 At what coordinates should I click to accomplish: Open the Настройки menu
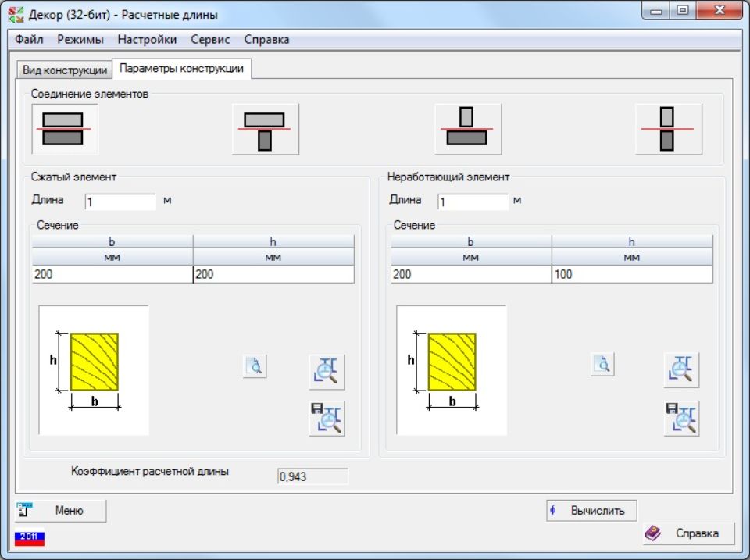pos(147,39)
